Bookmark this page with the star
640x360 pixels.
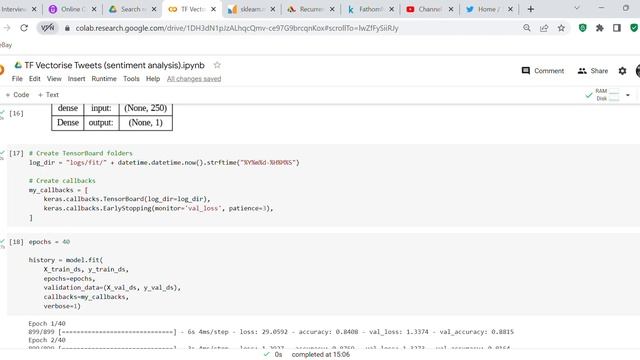(561, 28)
